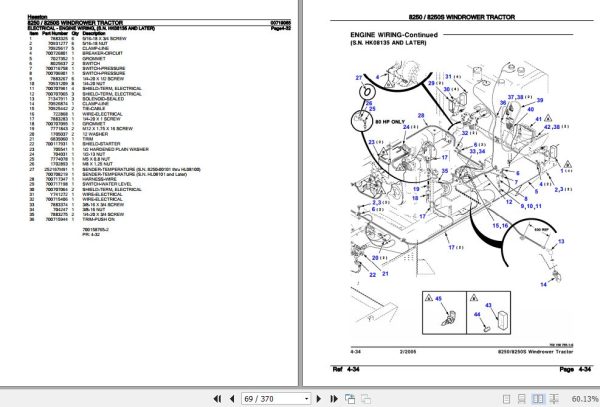
Task: Click callout '9,10,11' in the diagram
Action: (x=531, y=206)
